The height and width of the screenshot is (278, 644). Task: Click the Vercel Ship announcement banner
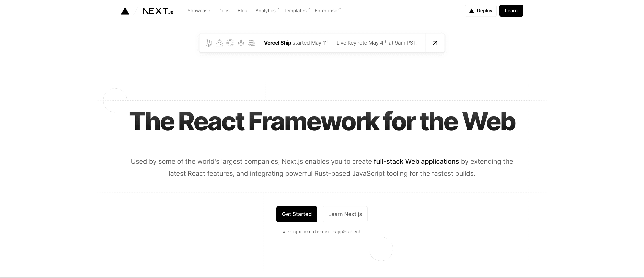(x=322, y=43)
